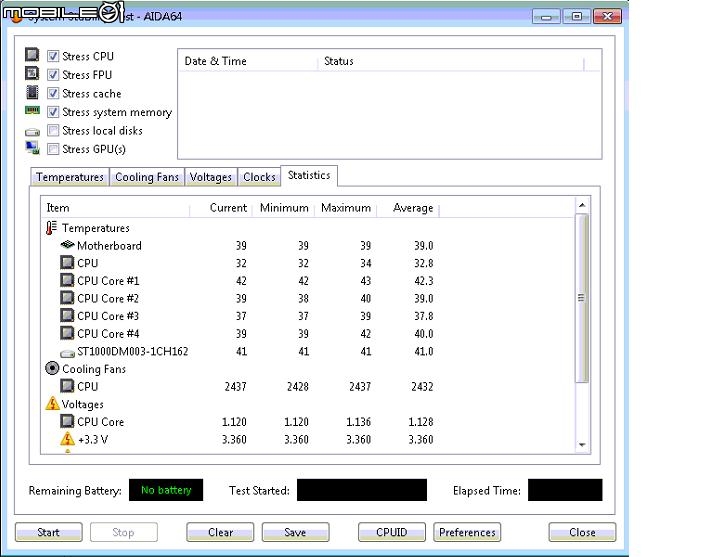Click the Maximum column header
Viewport: 720px width, 557px height.
[346, 208]
